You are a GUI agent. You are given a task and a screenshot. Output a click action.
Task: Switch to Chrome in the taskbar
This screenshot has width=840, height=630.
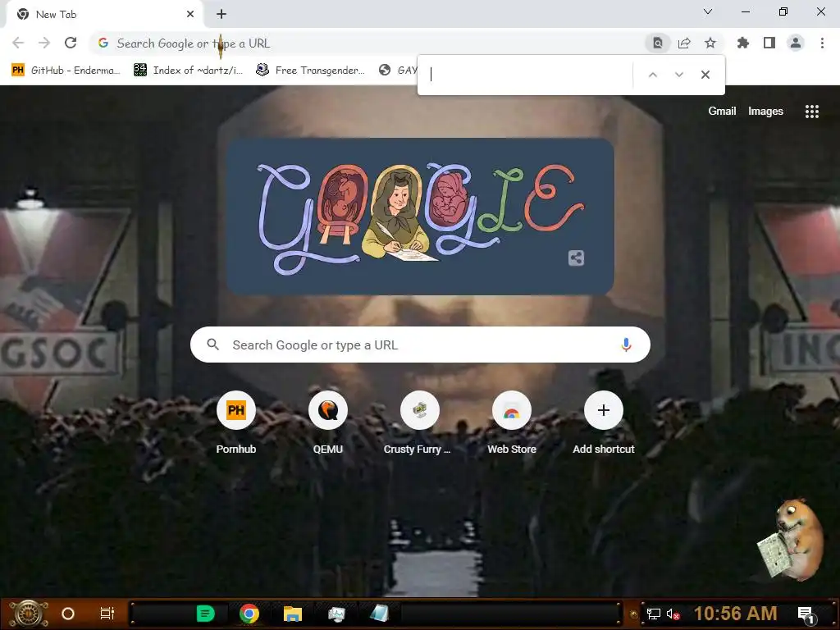pyautogui.click(x=249, y=614)
